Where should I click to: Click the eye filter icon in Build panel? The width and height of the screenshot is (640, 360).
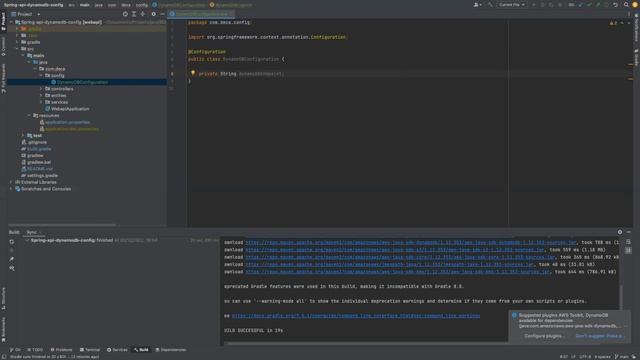click(x=12, y=268)
